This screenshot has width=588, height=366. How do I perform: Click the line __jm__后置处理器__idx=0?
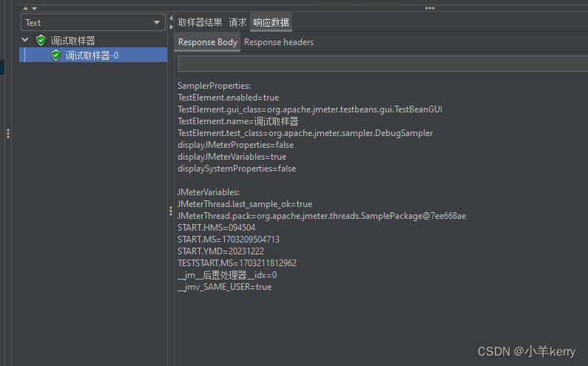(x=227, y=275)
